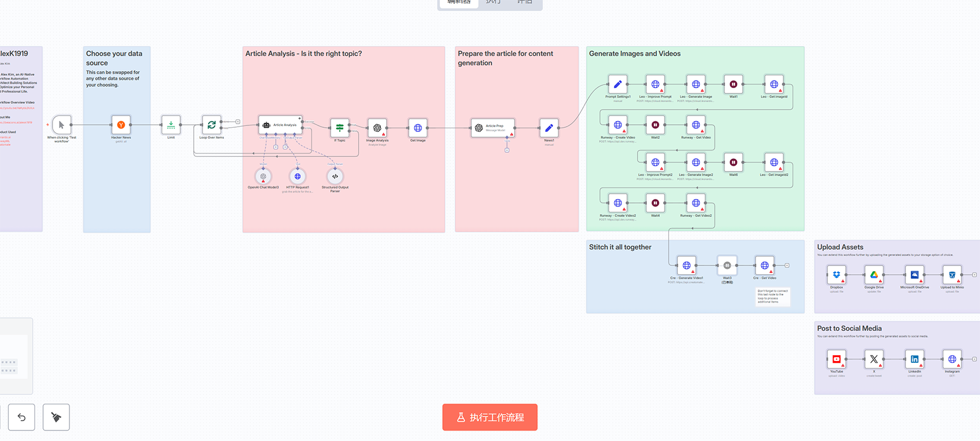This screenshot has width=980, height=441.
Task: Click the Dropbox upload node
Action: click(836, 275)
